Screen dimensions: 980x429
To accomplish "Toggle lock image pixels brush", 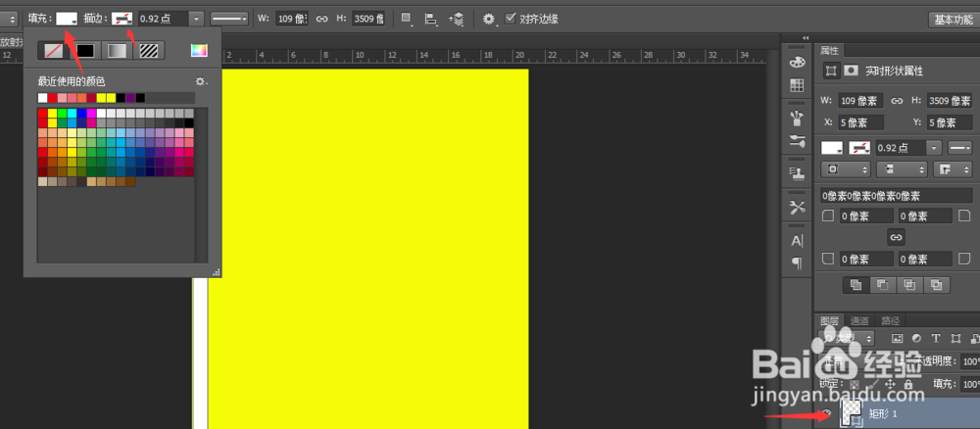I will [872, 384].
